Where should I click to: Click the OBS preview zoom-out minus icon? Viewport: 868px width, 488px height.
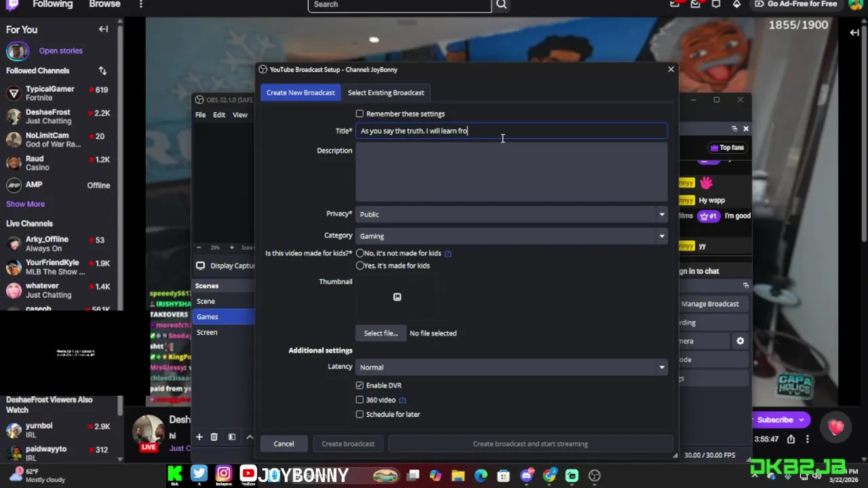(x=199, y=247)
